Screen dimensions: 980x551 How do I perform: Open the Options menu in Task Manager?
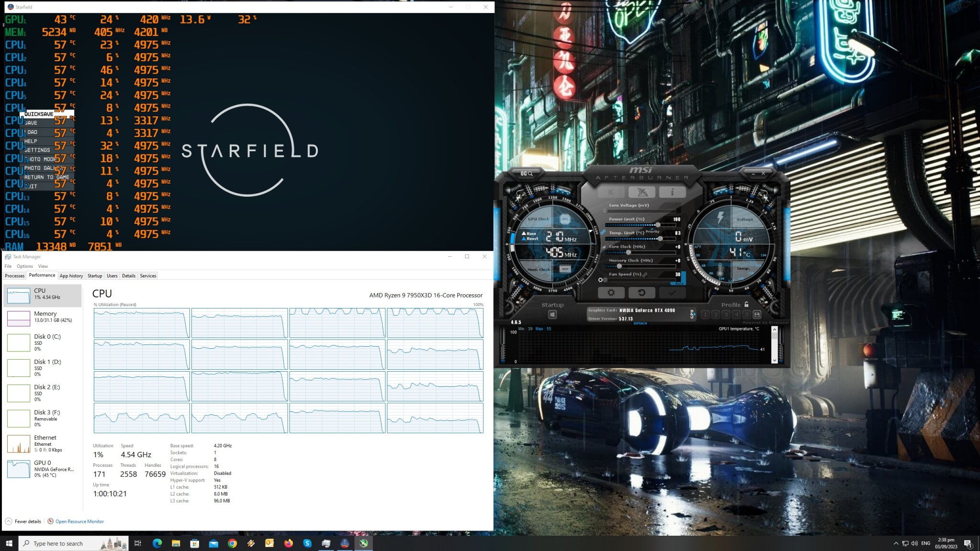tap(24, 266)
